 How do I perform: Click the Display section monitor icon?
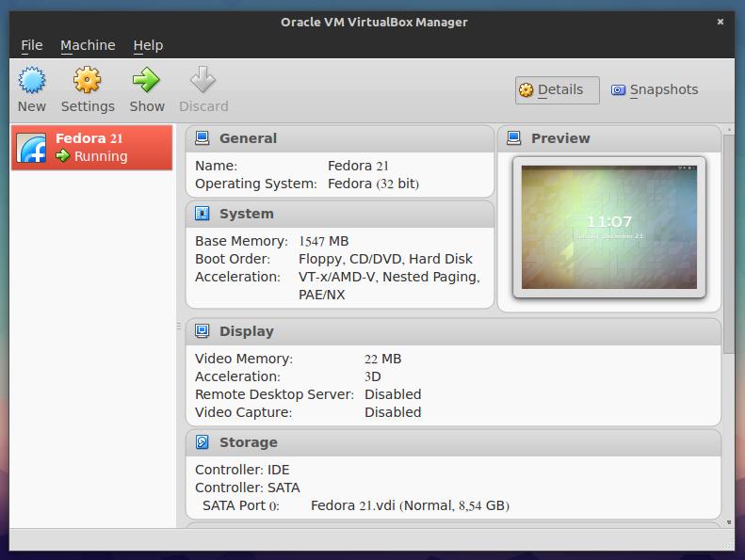(x=202, y=331)
